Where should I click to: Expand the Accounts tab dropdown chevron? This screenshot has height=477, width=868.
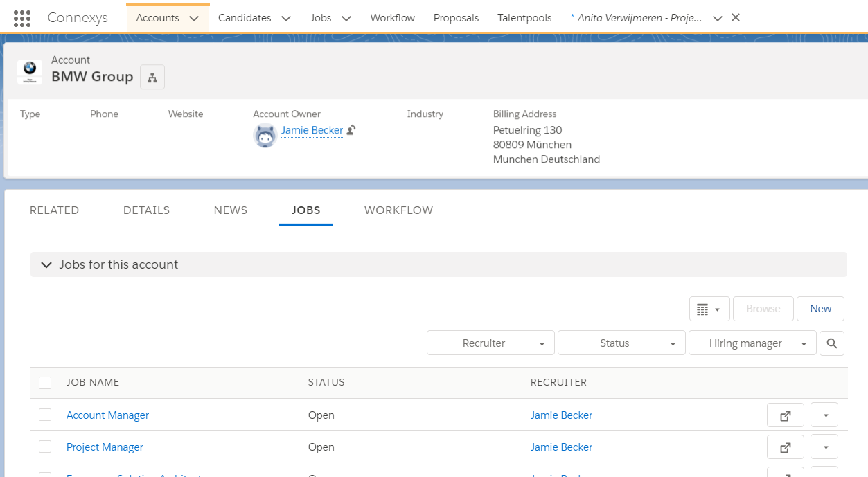click(x=194, y=19)
